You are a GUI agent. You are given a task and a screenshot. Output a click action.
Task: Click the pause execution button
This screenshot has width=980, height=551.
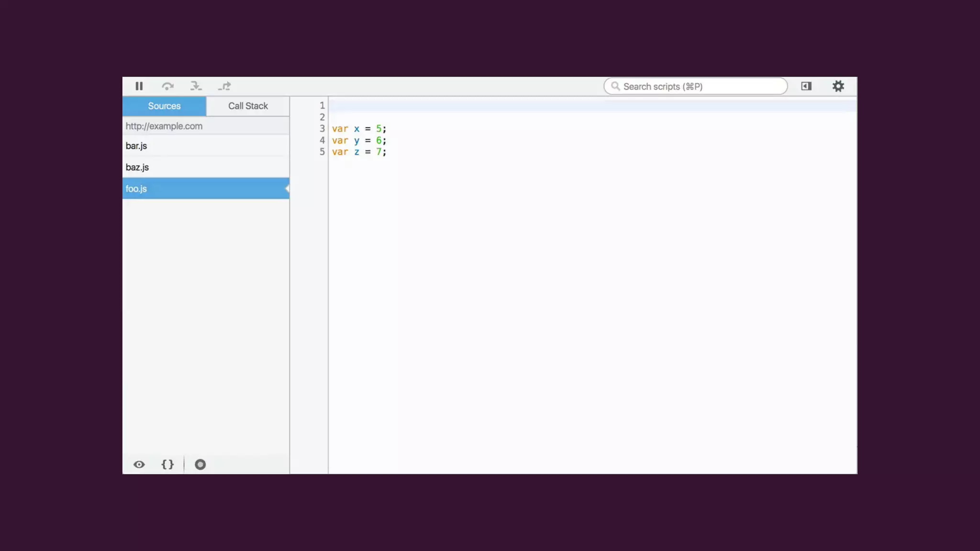click(x=139, y=86)
